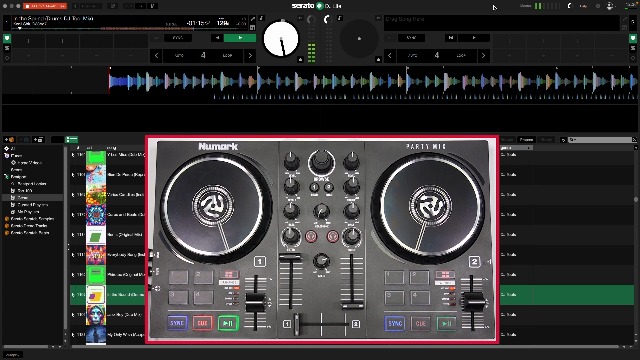Click the master volume knob in the top bar
The height and width of the screenshot is (360, 640).
click(570, 6)
